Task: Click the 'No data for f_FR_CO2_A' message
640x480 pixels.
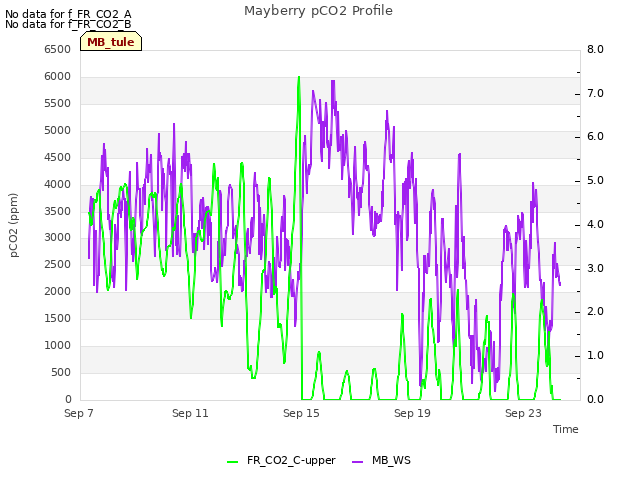Action: 68,14
